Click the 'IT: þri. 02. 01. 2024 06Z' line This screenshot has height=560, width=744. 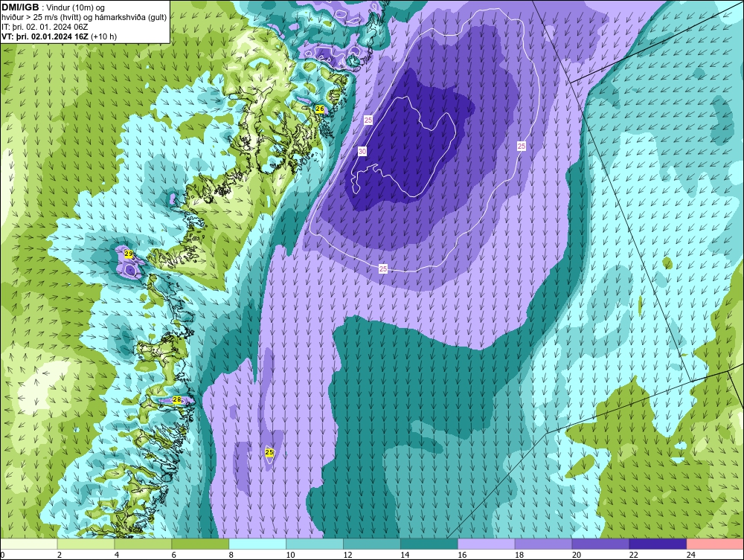point(45,27)
